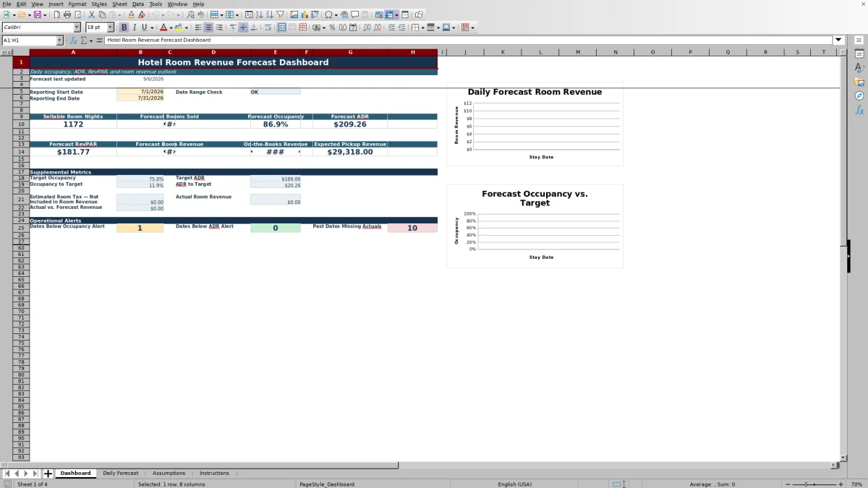
Task: Open the Data menu
Action: [x=137, y=4]
